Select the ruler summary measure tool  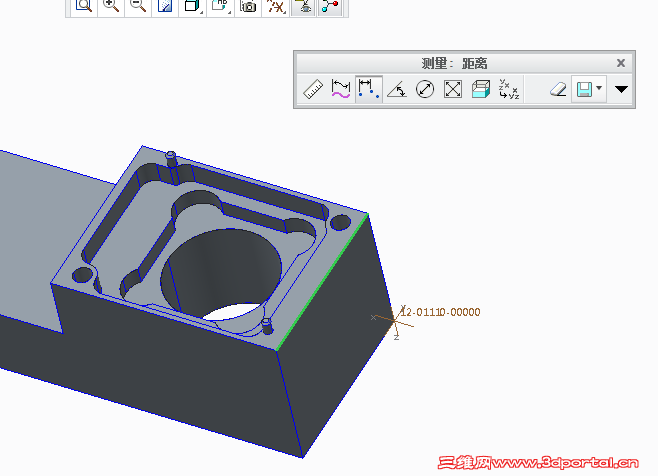pyautogui.click(x=313, y=89)
